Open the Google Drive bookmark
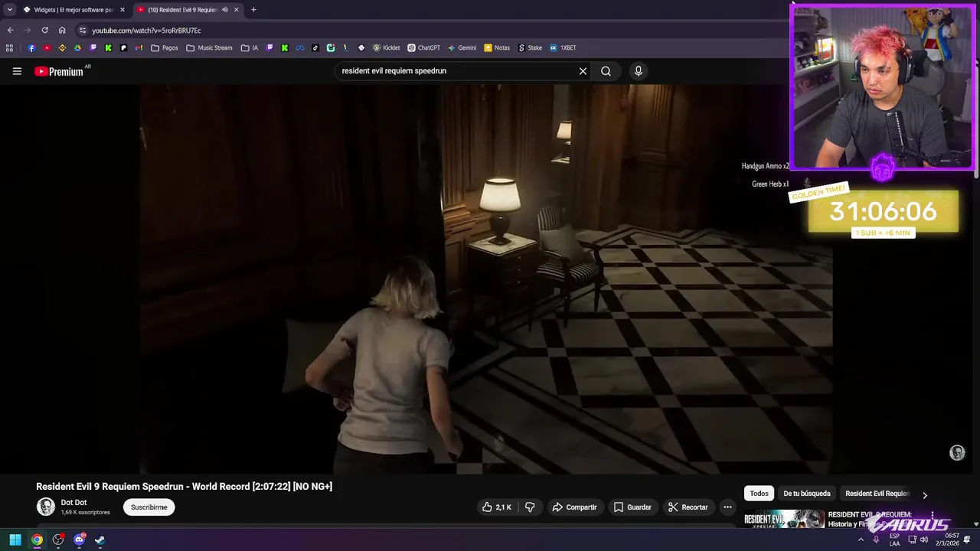 [x=77, y=47]
